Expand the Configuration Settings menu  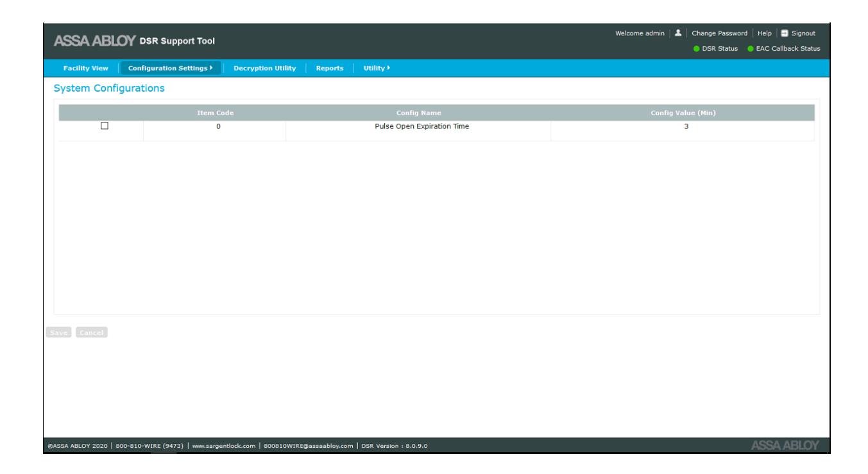pyautogui.click(x=171, y=68)
